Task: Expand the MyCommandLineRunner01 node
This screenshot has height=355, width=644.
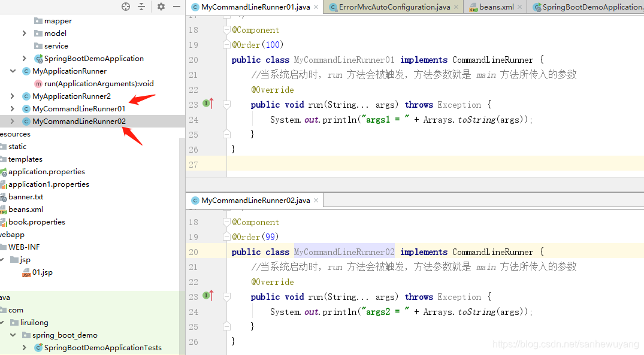Action: pyautogui.click(x=13, y=109)
